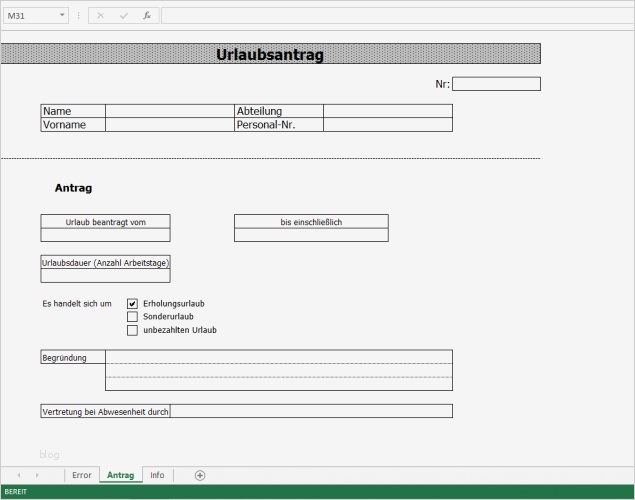Click the Es handelt sich um label
This screenshot has width=635, height=500.
pyautogui.click(x=77, y=304)
